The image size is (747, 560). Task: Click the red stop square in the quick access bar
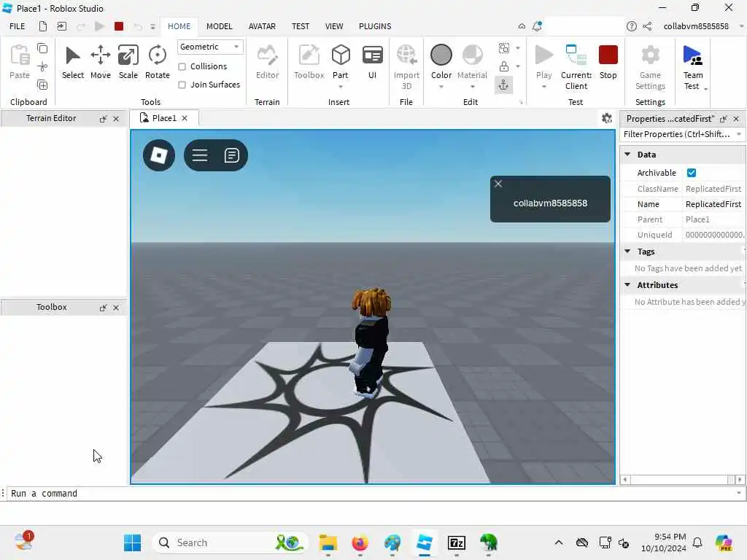(119, 26)
